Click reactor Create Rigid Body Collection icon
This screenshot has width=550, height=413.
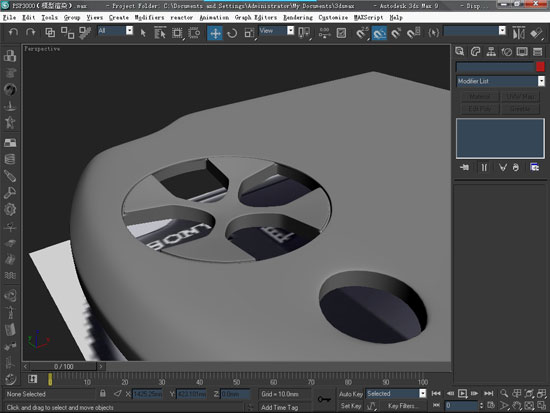pyautogui.click(x=10, y=56)
